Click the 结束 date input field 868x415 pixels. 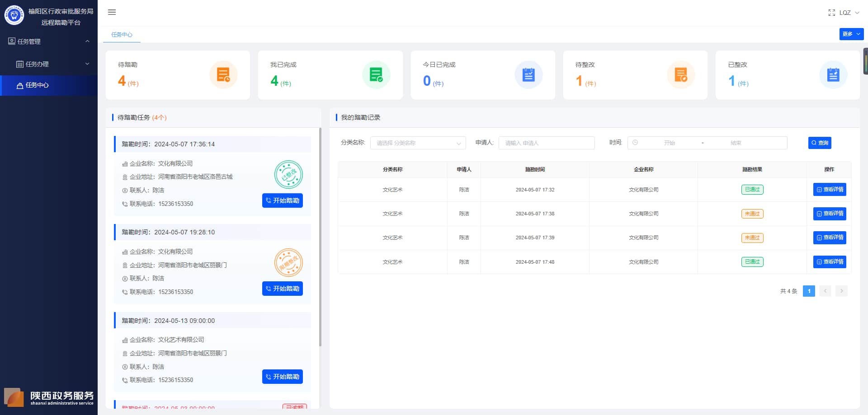pyautogui.click(x=736, y=143)
